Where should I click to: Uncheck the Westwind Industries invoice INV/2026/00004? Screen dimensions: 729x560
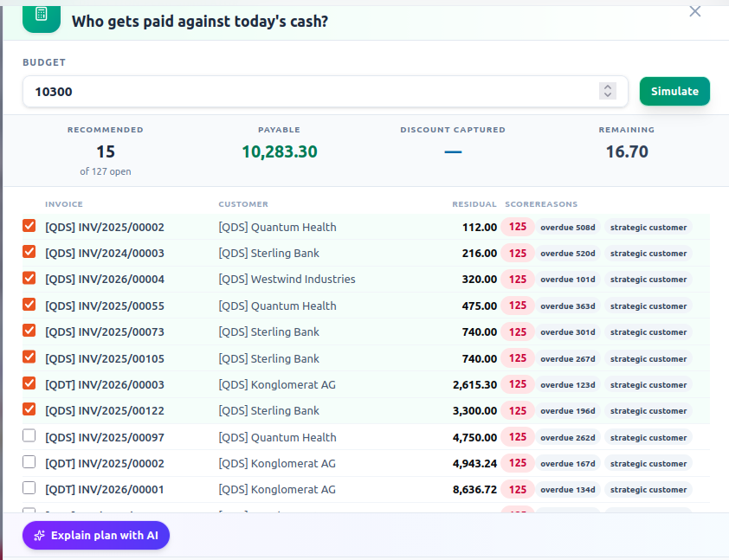coord(29,278)
